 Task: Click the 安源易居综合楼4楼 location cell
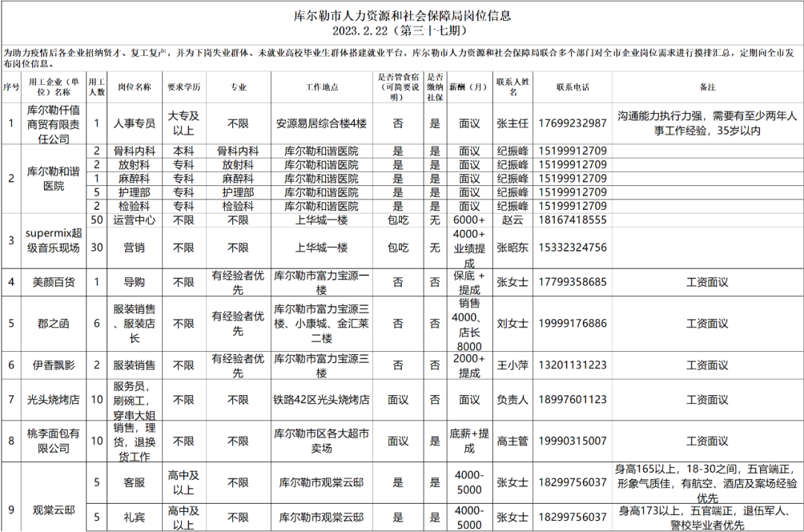pyautogui.click(x=322, y=124)
